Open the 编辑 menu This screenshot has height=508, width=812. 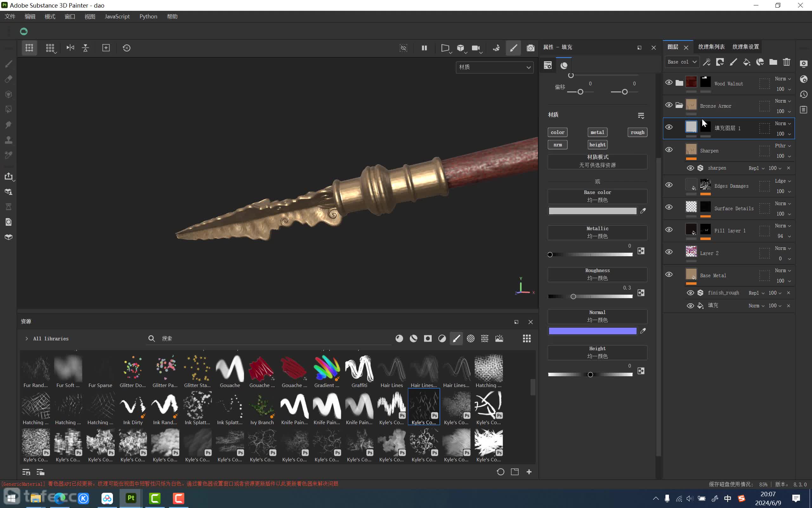[x=30, y=17]
